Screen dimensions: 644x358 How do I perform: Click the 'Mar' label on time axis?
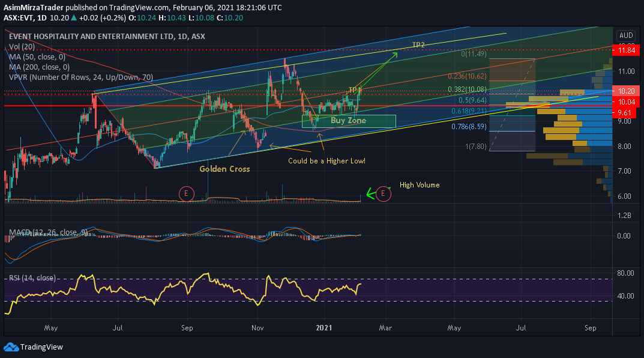point(385,327)
